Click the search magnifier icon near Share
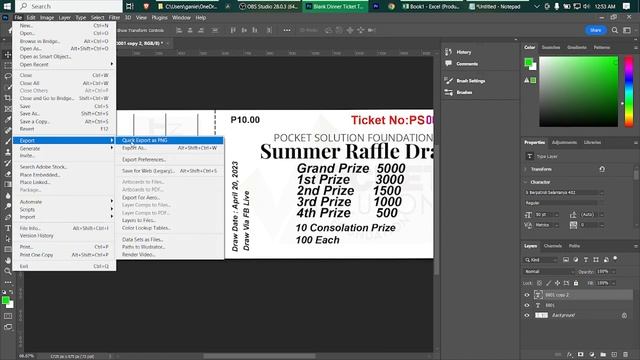This screenshot has width=640, height=360. click(615, 30)
